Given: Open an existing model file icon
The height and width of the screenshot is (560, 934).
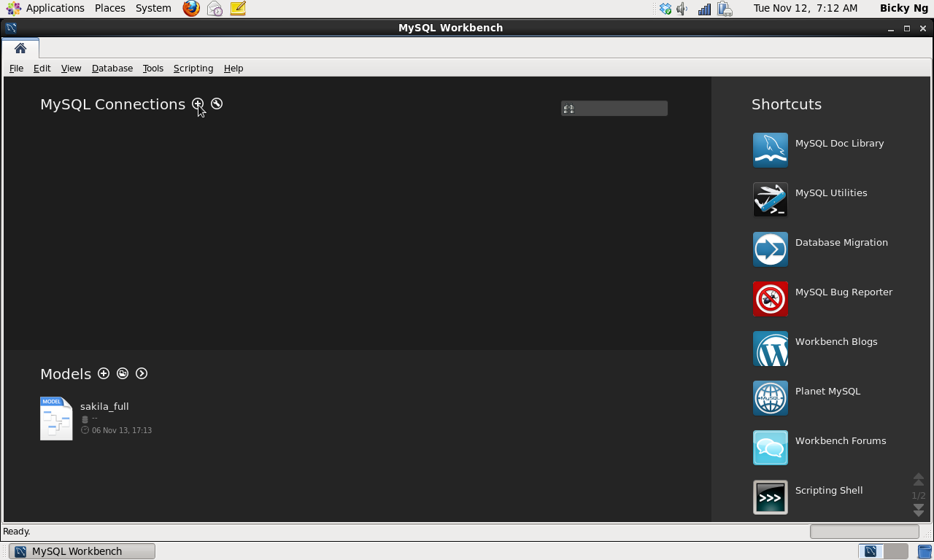Looking at the screenshot, I should pyautogui.click(x=123, y=373).
